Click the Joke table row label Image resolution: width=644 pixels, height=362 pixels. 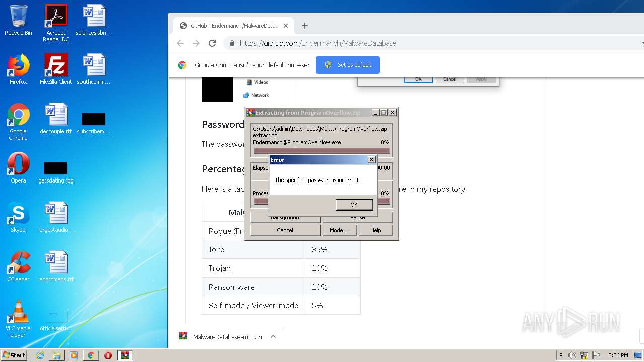point(216,249)
